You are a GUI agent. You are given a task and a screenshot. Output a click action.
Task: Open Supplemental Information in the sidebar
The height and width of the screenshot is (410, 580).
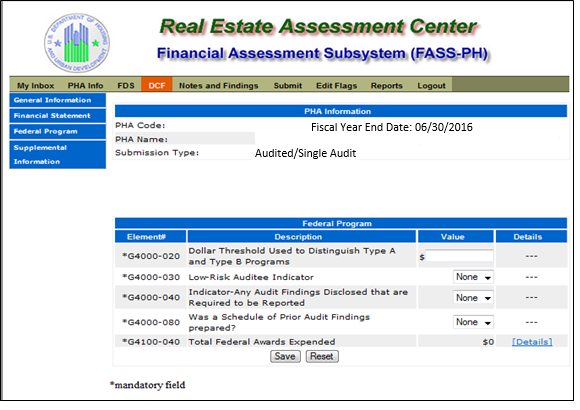(x=58, y=155)
